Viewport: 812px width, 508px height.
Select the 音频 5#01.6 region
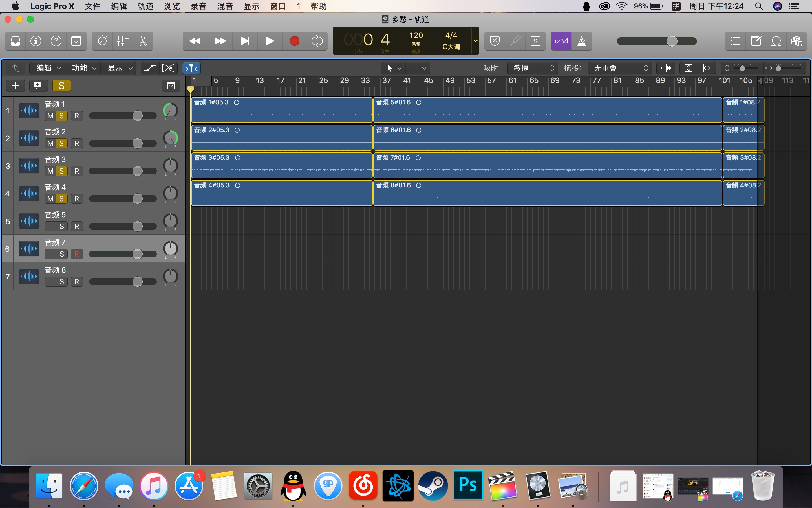548,110
